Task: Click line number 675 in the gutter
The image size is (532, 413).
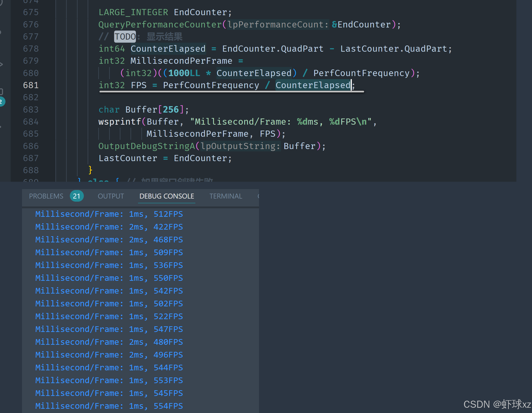Action: [x=31, y=12]
